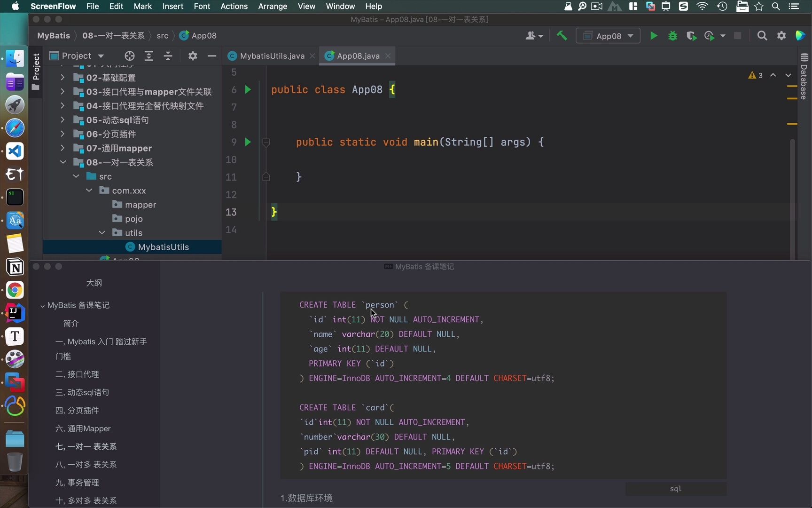812x508 pixels.
Task: Expand the 03-接口代理与mapper文件关联 folder
Action: coord(62,92)
